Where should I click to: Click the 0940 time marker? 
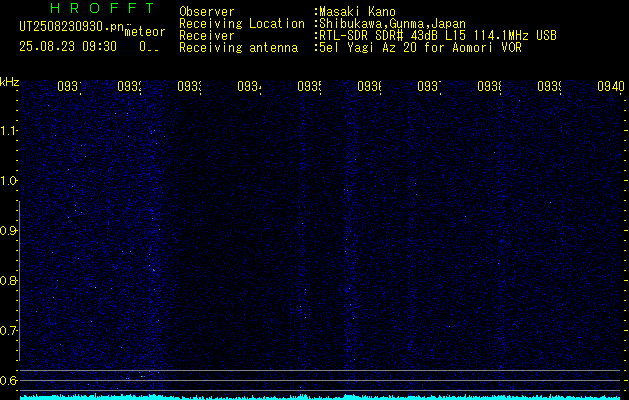[611, 86]
